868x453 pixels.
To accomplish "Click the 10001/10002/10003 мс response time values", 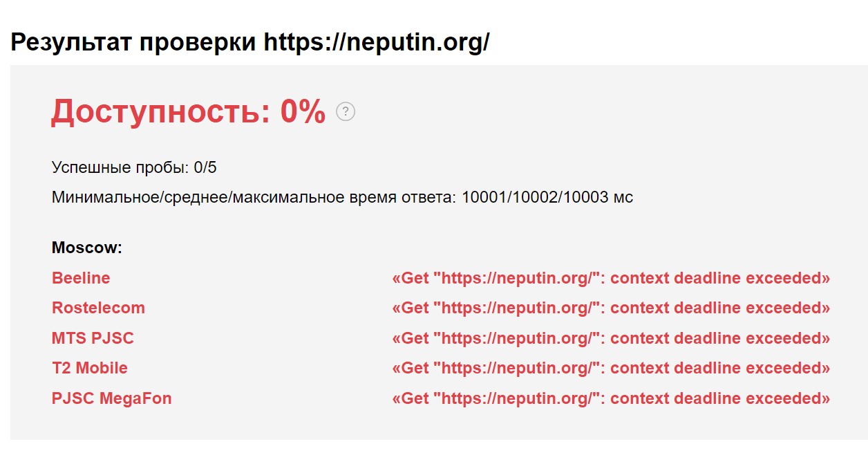I will (x=547, y=198).
